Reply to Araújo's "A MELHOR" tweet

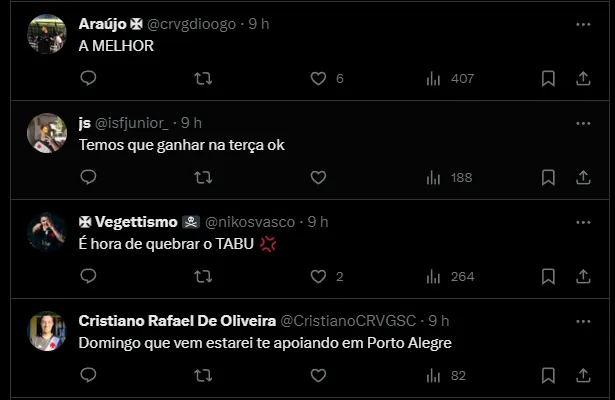(x=88, y=78)
